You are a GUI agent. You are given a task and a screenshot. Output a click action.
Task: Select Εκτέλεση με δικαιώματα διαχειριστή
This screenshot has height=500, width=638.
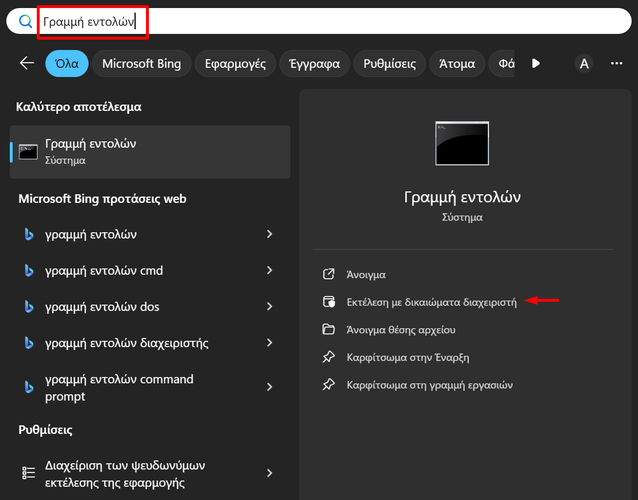tap(431, 301)
